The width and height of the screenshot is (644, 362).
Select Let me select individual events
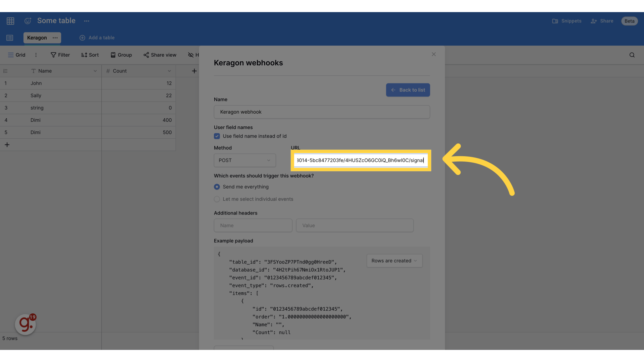coord(217,199)
